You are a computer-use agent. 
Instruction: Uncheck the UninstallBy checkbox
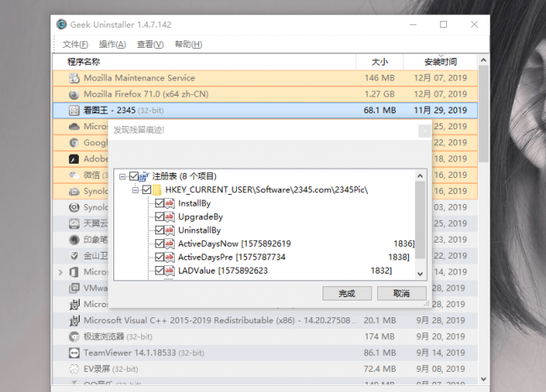(160, 230)
